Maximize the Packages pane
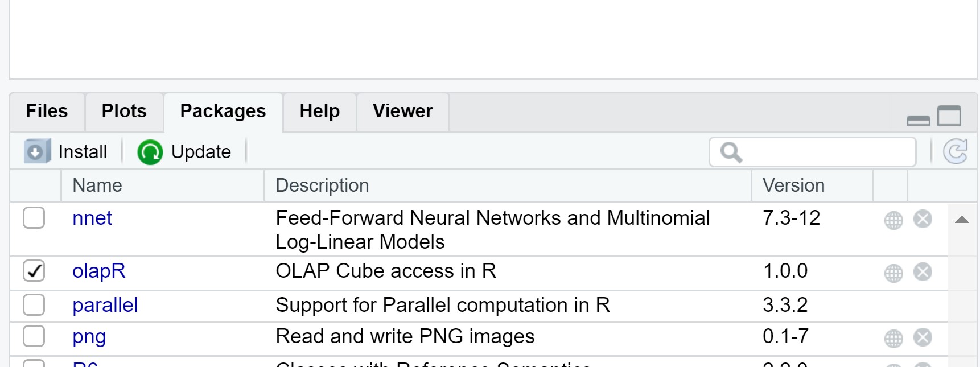 pyautogui.click(x=949, y=116)
